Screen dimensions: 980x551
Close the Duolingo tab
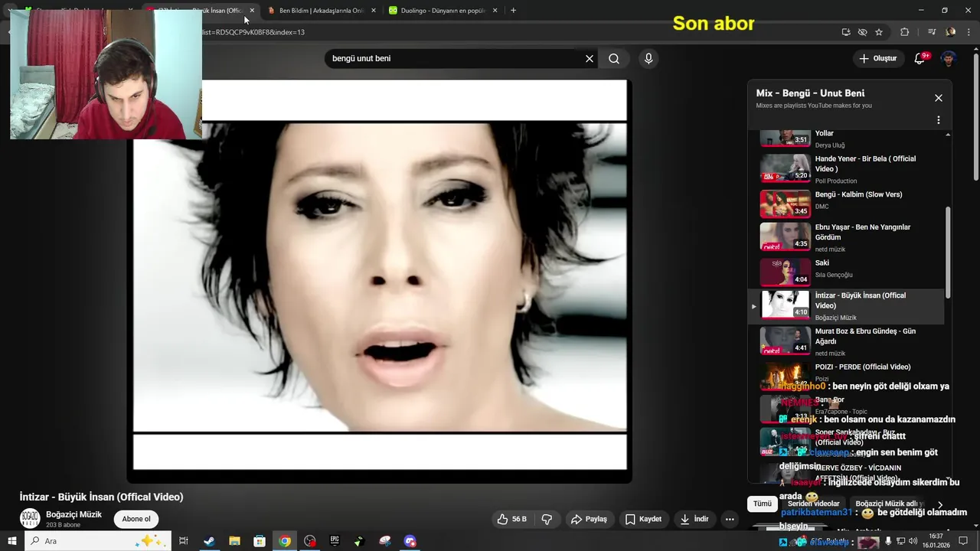click(495, 11)
